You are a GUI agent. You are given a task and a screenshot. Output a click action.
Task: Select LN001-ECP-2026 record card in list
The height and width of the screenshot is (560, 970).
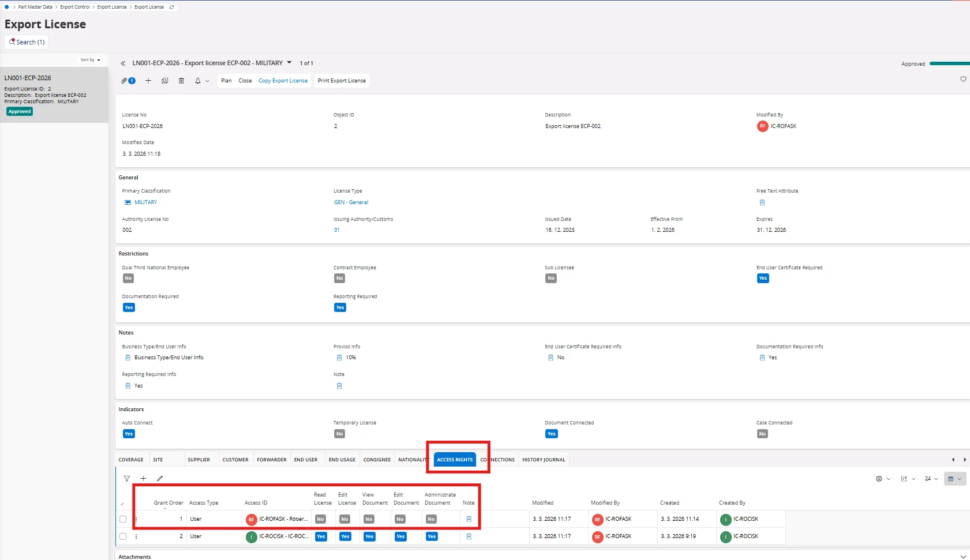tap(54, 95)
